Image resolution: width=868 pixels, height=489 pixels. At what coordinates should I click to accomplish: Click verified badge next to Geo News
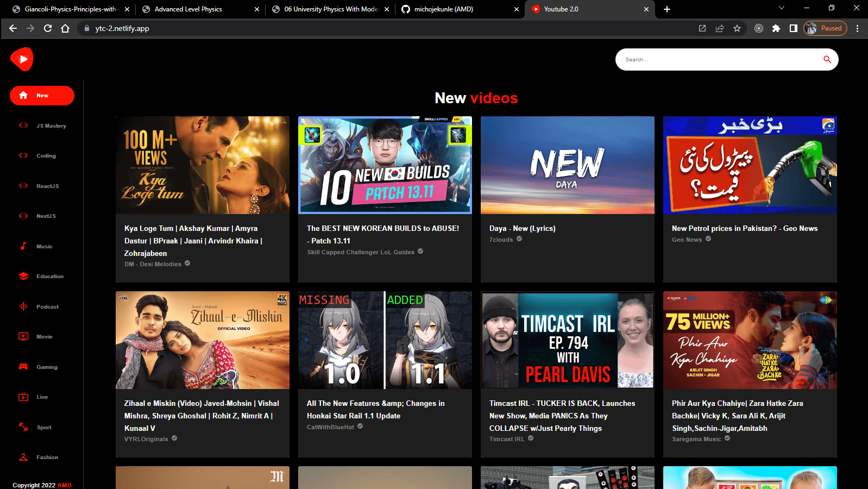[708, 239]
